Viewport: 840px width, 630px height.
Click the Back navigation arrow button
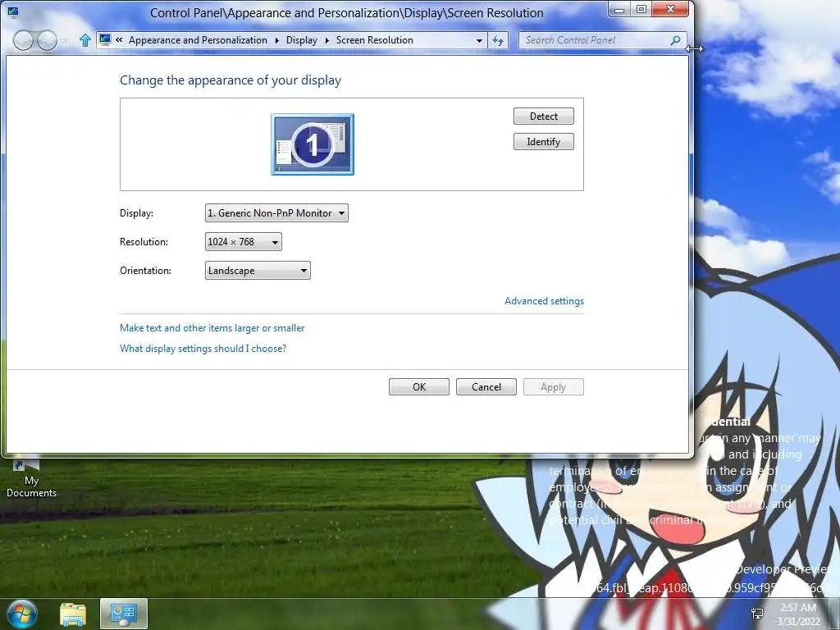[23, 40]
